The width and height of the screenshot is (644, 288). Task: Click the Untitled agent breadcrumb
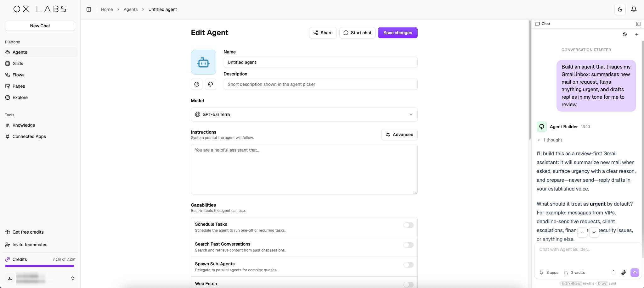pos(163,9)
